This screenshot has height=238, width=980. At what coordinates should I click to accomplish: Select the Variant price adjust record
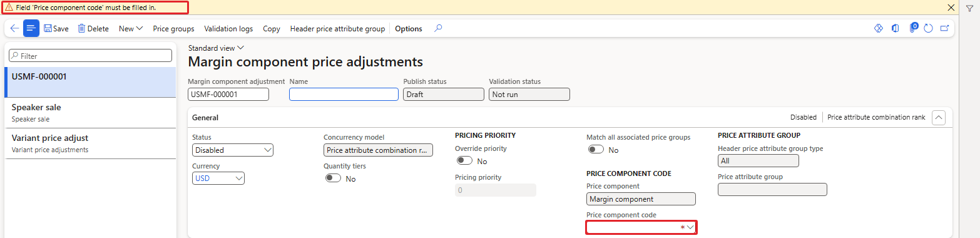pyautogui.click(x=90, y=143)
